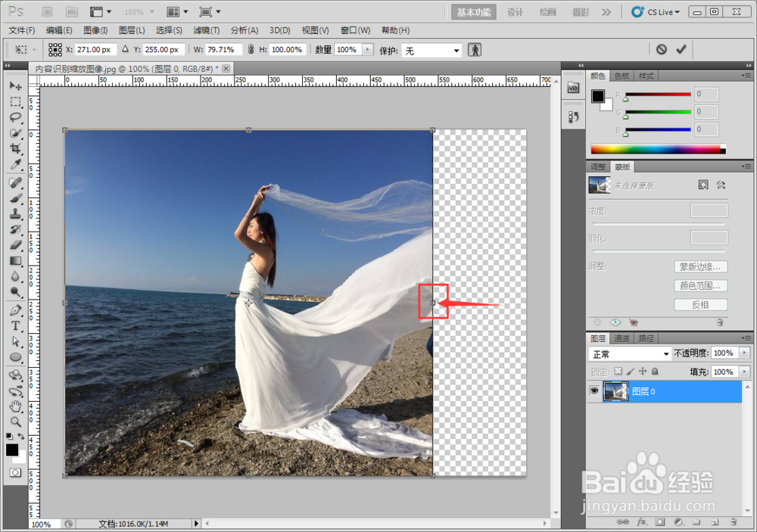Toggle lock position icon
757x532 pixels.
coord(643,372)
